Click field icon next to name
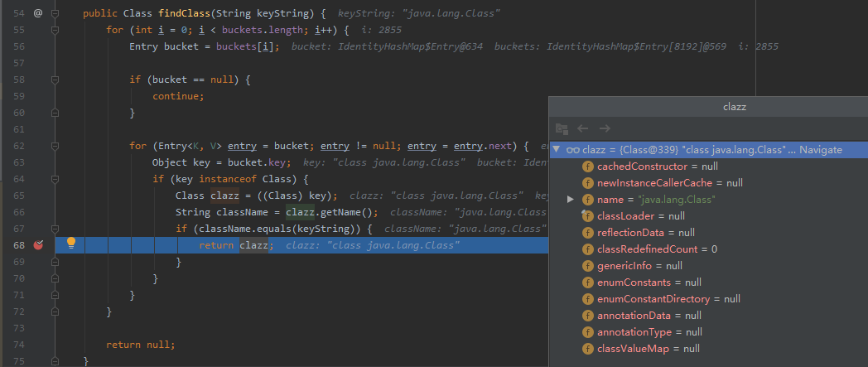868x367 pixels. coord(588,200)
